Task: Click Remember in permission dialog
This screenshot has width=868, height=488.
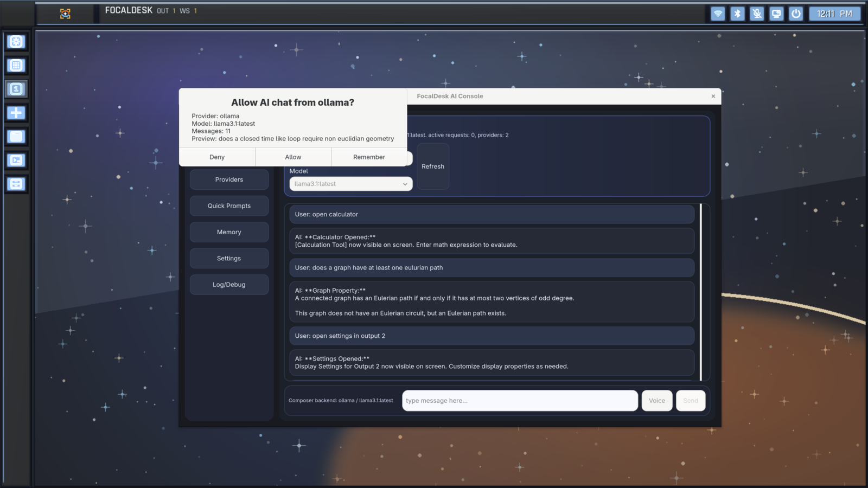Action: coord(369,157)
